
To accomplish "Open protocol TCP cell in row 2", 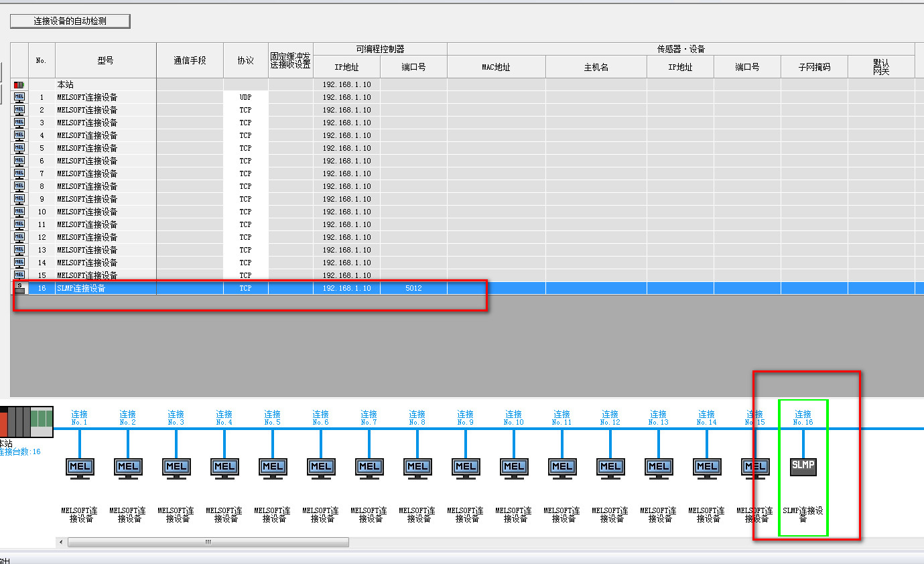I will tap(245, 110).
